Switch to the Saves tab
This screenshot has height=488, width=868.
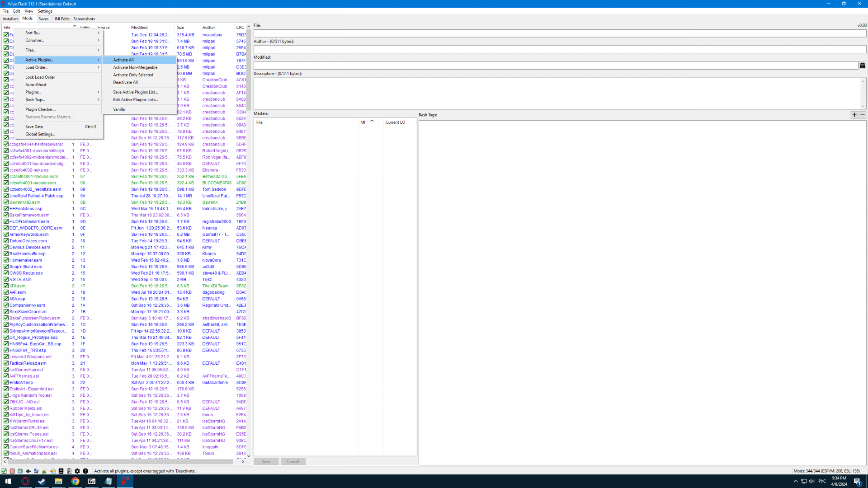43,19
